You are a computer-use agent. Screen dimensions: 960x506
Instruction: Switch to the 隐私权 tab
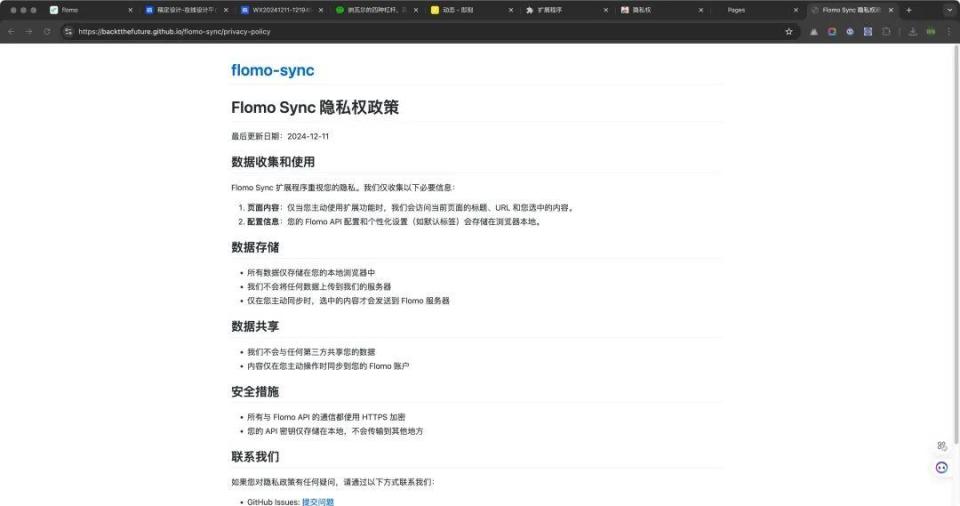coord(662,10)
